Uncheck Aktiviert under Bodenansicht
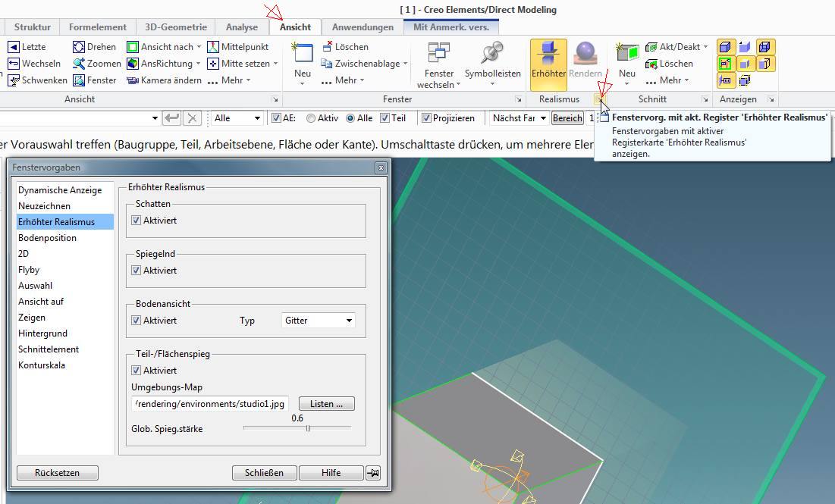The height and width of the screenshot is (504, 835). (x=137, y=321)
